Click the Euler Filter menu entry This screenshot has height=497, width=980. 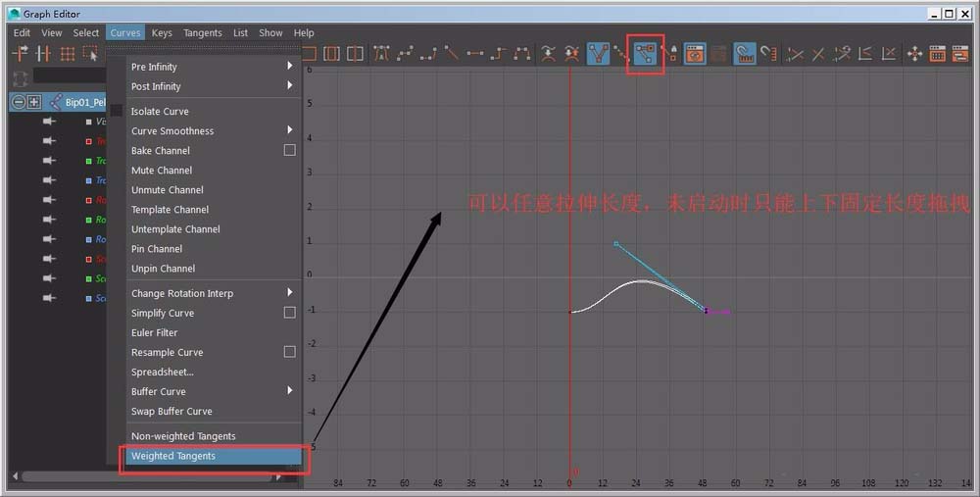click(x=155, y=332)
